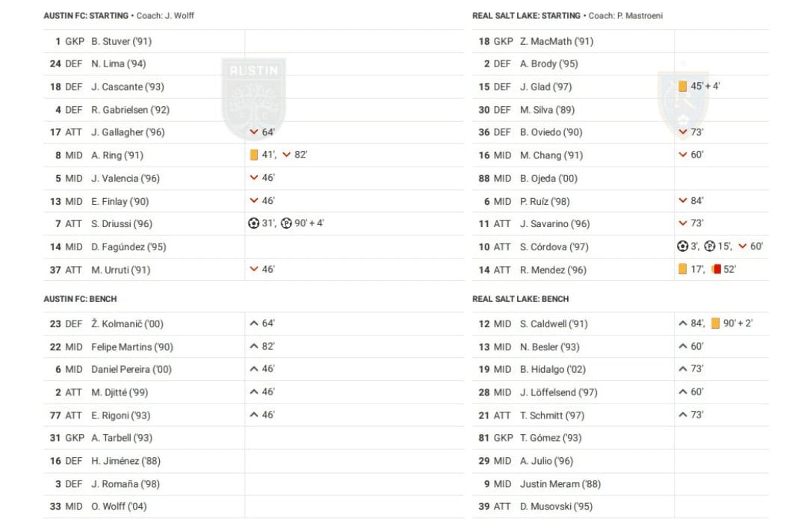Image resolution: width=798 pixels, height=532 pixels.
Task: Click S. Driussi's 90'+4' goal icon
Action: [286, 223]
